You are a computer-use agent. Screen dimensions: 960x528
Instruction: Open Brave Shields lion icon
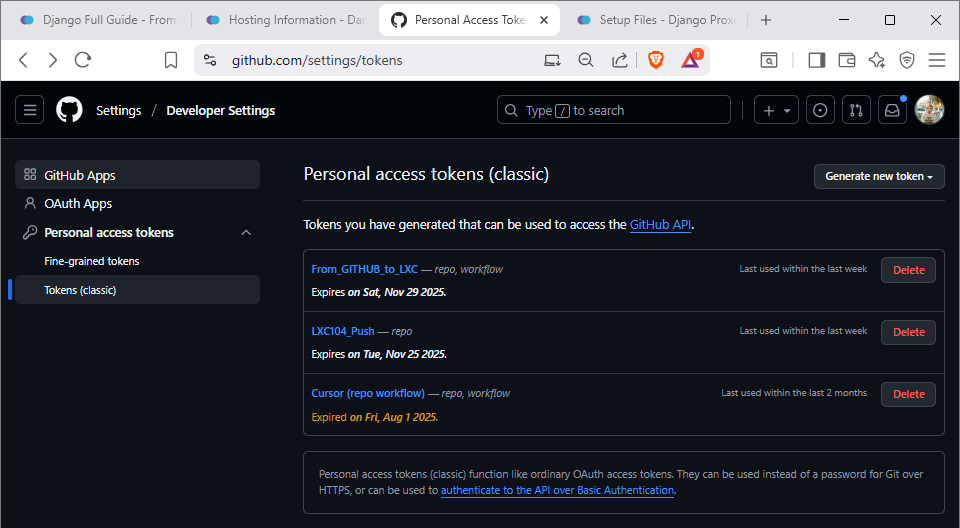tap(656, 60)
